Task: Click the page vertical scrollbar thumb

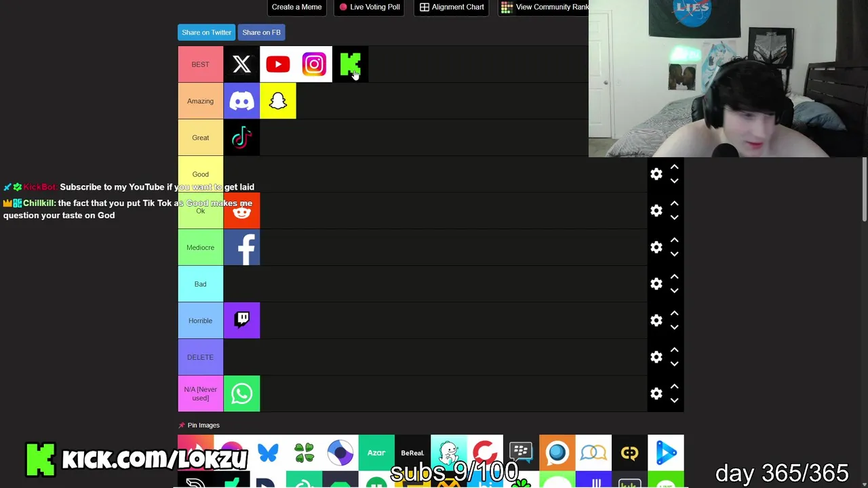Action: [865, 189]
